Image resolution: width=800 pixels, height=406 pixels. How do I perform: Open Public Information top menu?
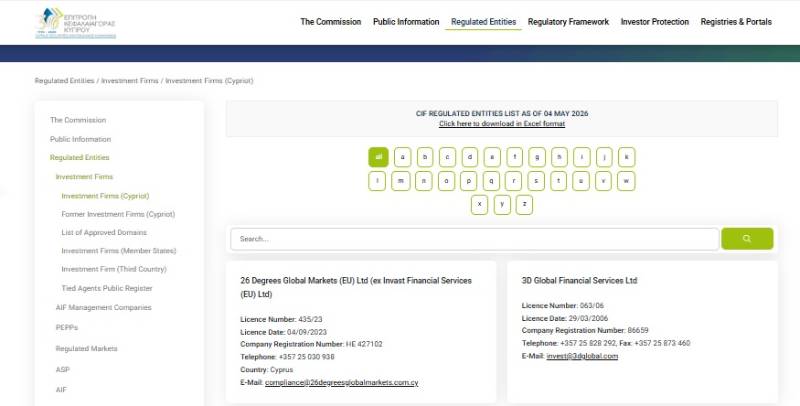coord(406,22)
